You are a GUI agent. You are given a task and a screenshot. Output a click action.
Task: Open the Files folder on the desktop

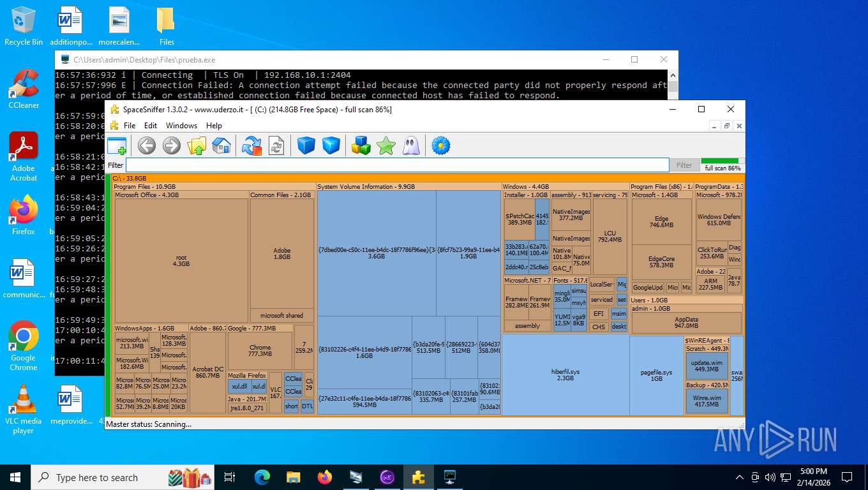167,27
